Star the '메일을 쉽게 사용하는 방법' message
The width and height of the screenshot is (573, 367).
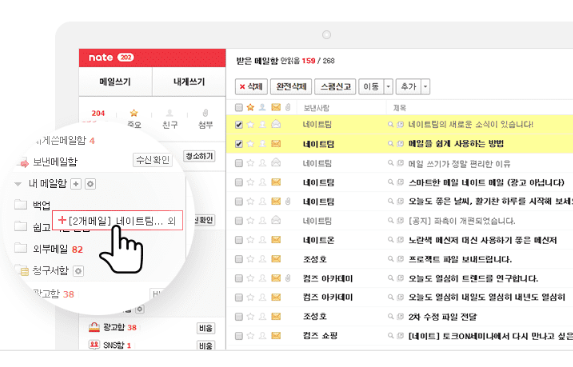pyautogui.click(x=250, y=144)
